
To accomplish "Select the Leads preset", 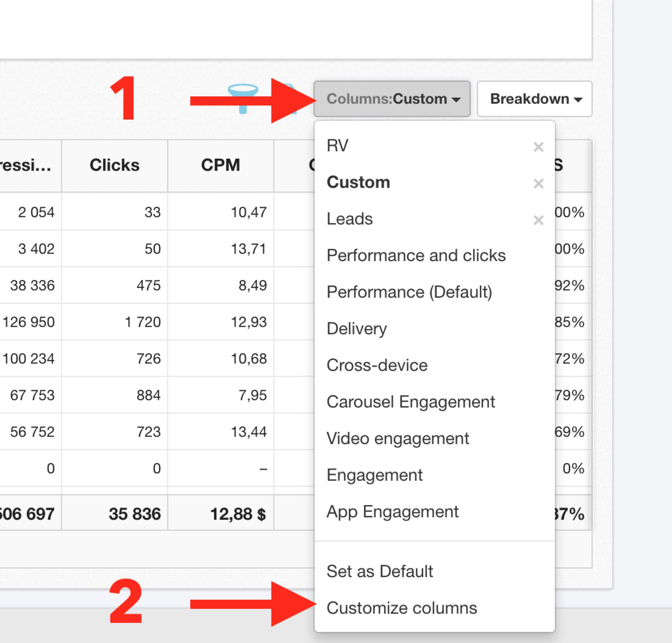I will tap(349, 219).
